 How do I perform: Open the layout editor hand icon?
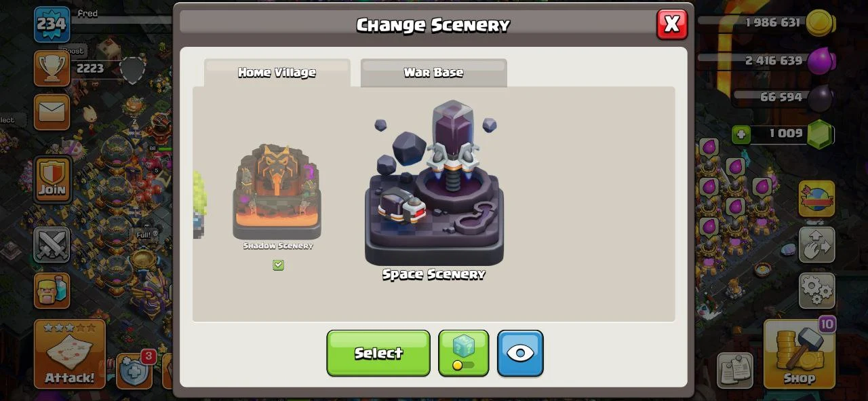pyautogui.click(x=816, y=244)
